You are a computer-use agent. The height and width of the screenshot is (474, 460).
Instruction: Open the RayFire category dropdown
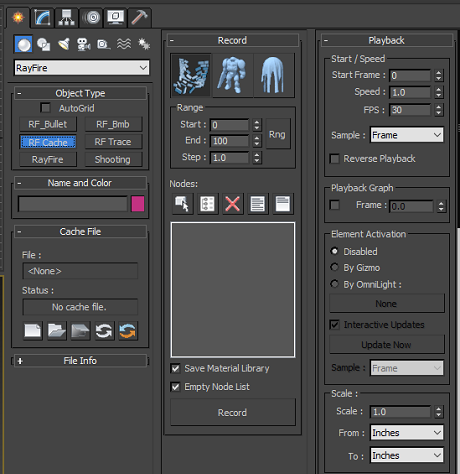pos(82,68)
